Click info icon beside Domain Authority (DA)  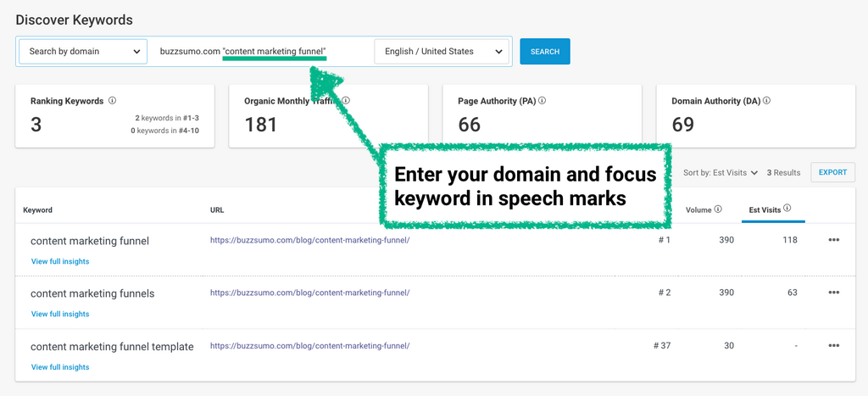click(768, 101)
